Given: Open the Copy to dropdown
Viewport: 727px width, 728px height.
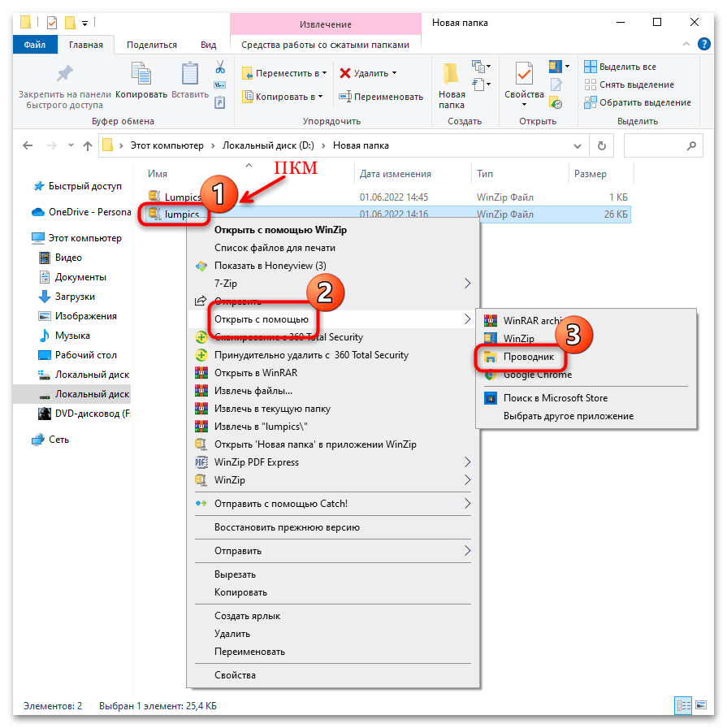Looking at the screenshot, I should click(283, 97).
